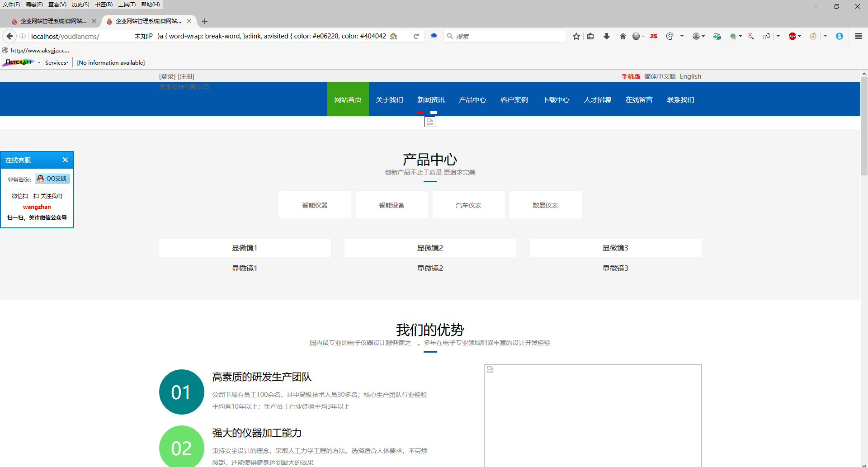Open the Netcraft logo dropdown arrow
The width and height of the screenshot is (868, 467).
click(x=39, y=62)
